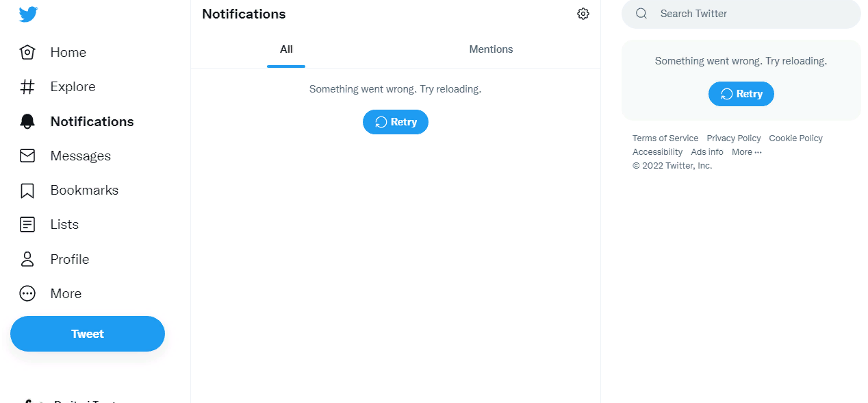This screenshot has width=868, height=403.
Task: Open the Privacy Policy link
Action: [734, 138]
